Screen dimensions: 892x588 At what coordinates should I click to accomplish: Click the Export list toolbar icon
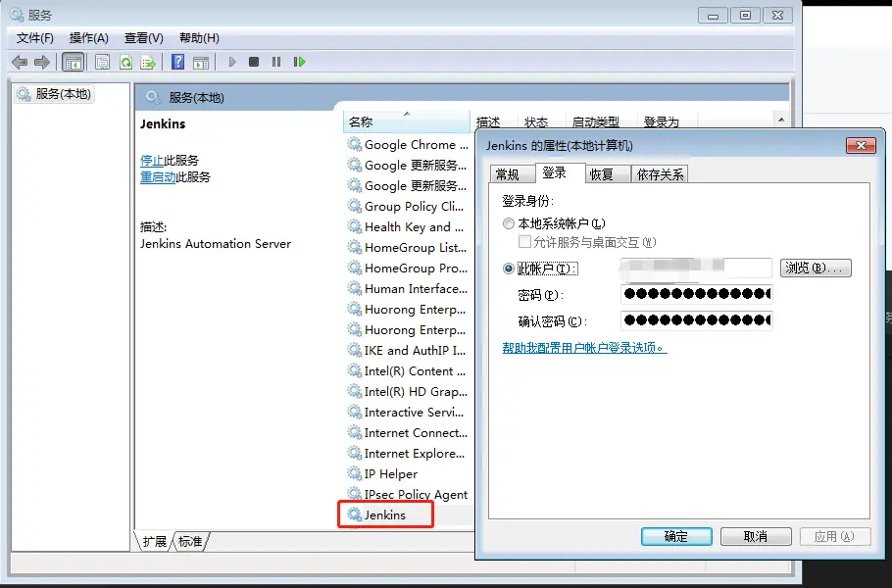(148, 62)
